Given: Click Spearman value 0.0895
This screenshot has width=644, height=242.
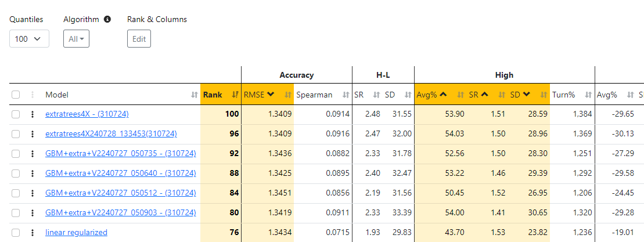Looking at the screenshot, I should point(337,174).
